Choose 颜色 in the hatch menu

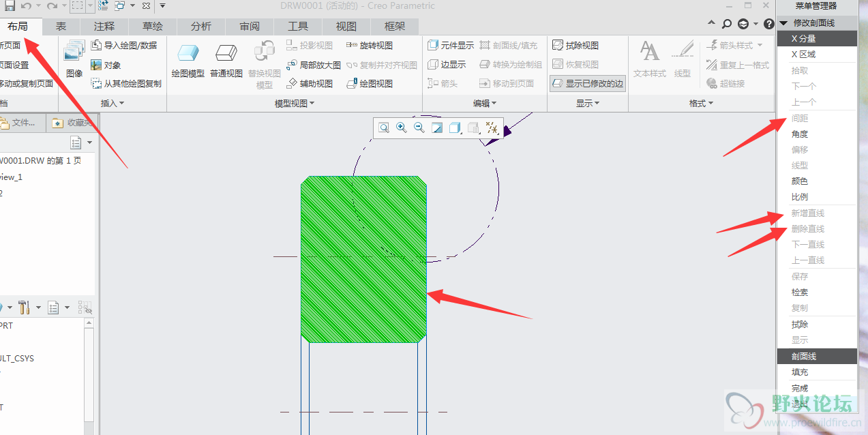point(816,181)
